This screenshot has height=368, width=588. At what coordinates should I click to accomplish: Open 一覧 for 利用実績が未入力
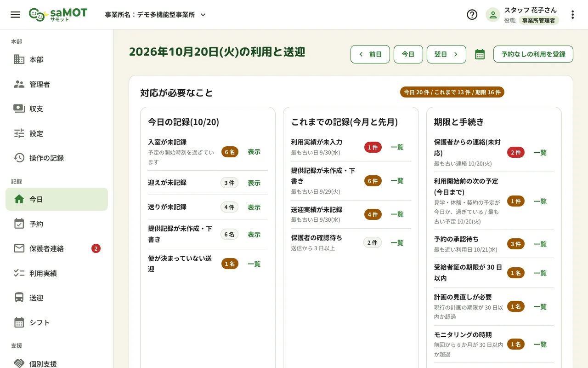click(x=397, y=147)
